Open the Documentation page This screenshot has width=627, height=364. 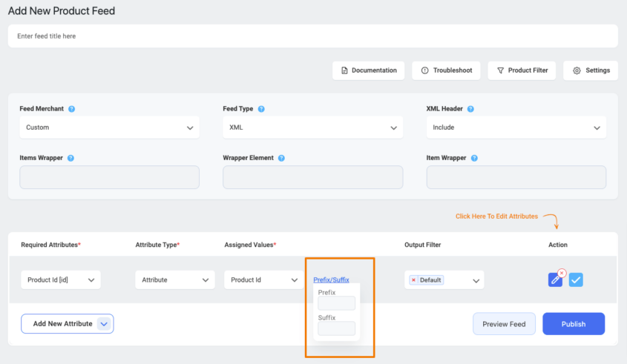(368, 70)
